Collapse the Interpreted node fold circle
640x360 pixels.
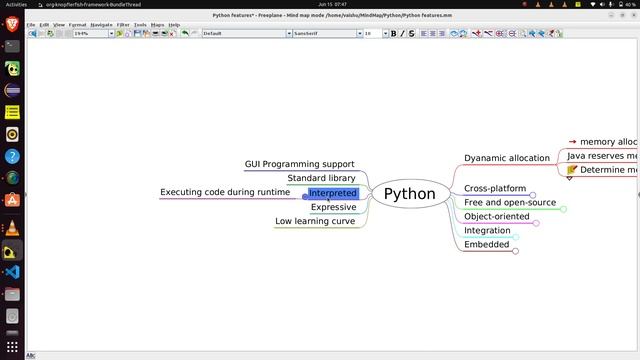click(304, 197)
